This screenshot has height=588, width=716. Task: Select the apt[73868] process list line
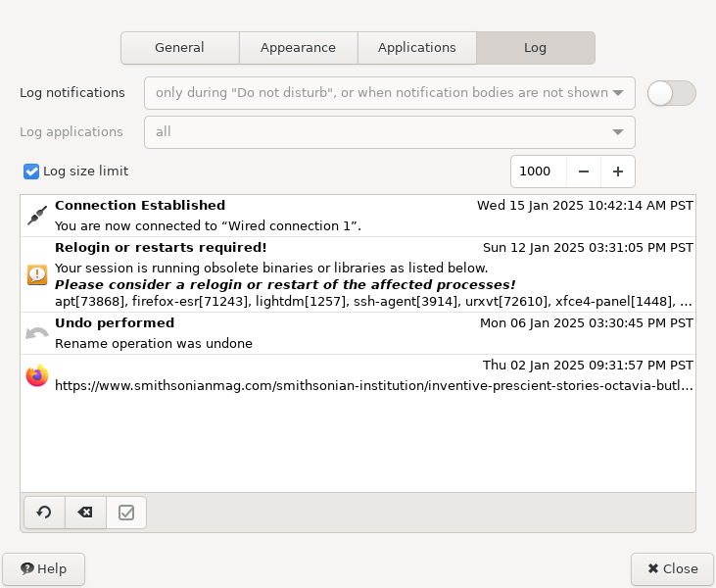373,302
